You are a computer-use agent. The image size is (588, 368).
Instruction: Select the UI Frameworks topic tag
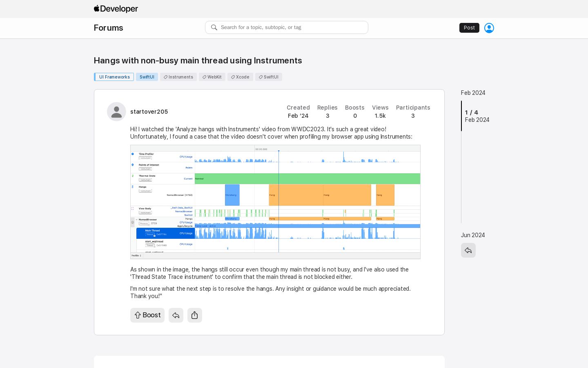114,77
